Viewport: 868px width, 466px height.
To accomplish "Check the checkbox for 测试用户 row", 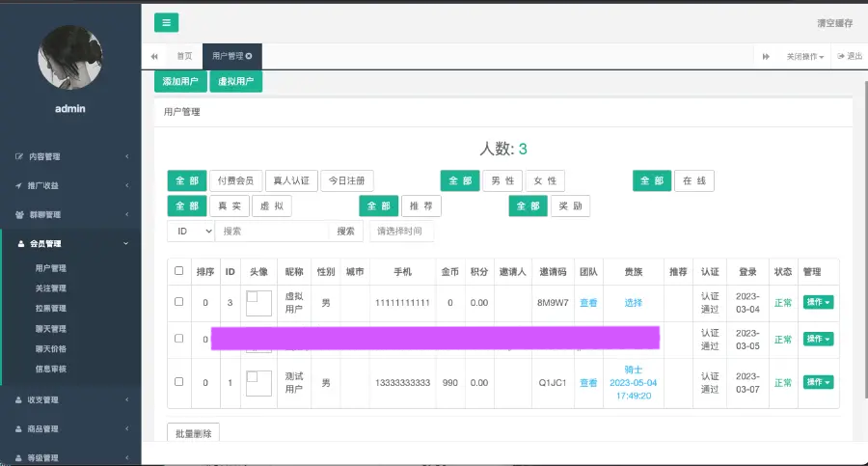I will click(x=178, y=382).
